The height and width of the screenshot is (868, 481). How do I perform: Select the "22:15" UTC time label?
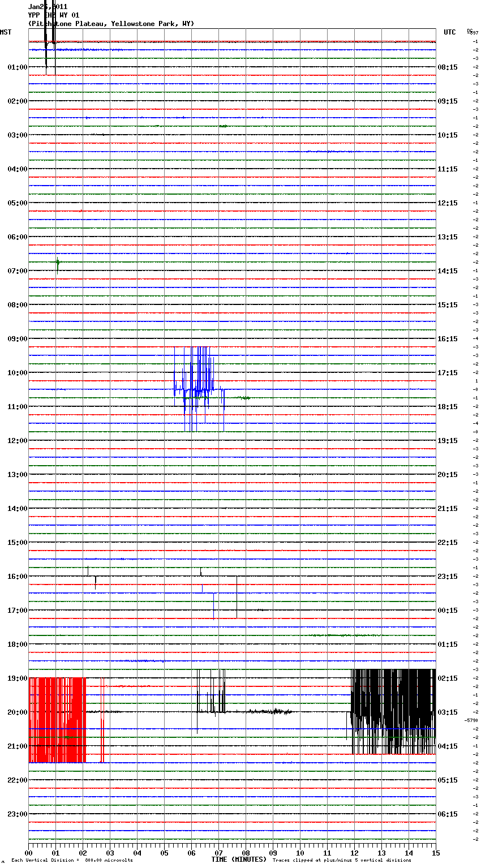(x=448, y=543)
